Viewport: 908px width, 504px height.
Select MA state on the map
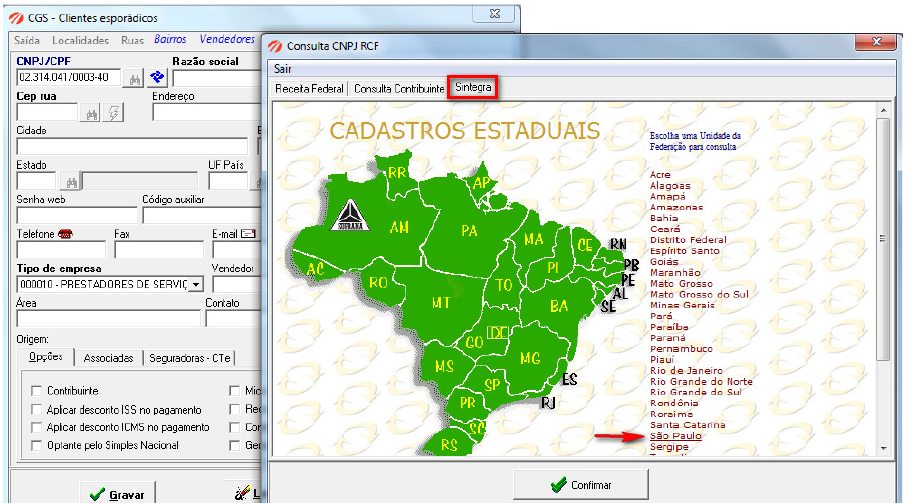tap(533, 239)
